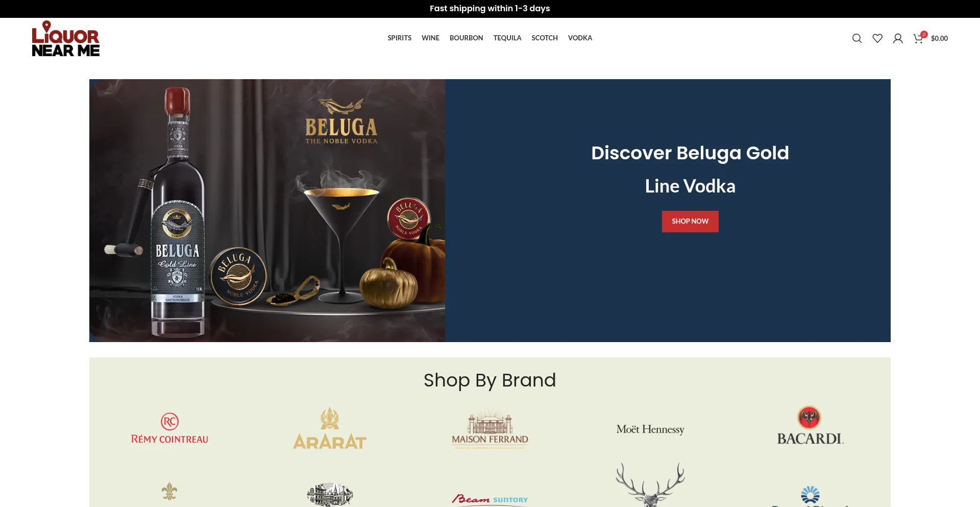Select the Ararat brand logo
This screenshot has width=980, height=507.
(330, 428)
